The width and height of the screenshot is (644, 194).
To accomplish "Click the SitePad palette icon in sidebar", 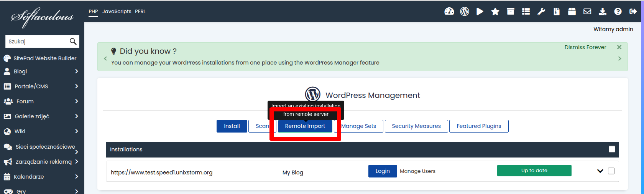I will 7,58.
